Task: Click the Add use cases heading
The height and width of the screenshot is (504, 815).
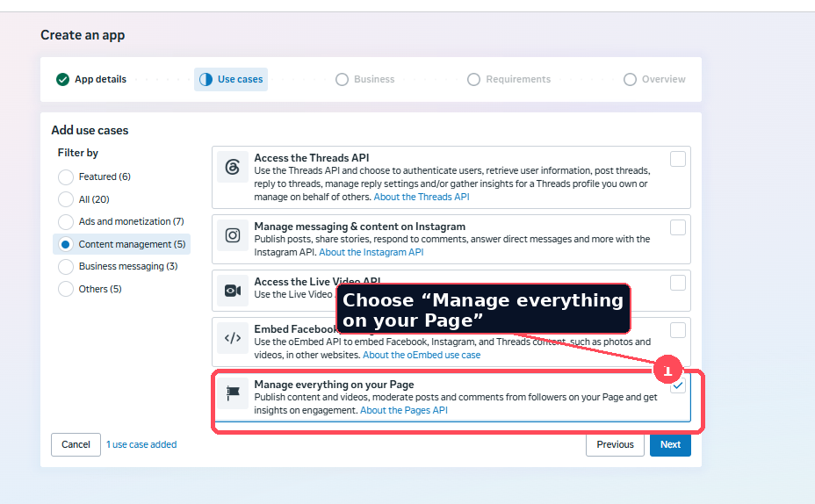Action: pyautogui.click(x=90, y=131)
